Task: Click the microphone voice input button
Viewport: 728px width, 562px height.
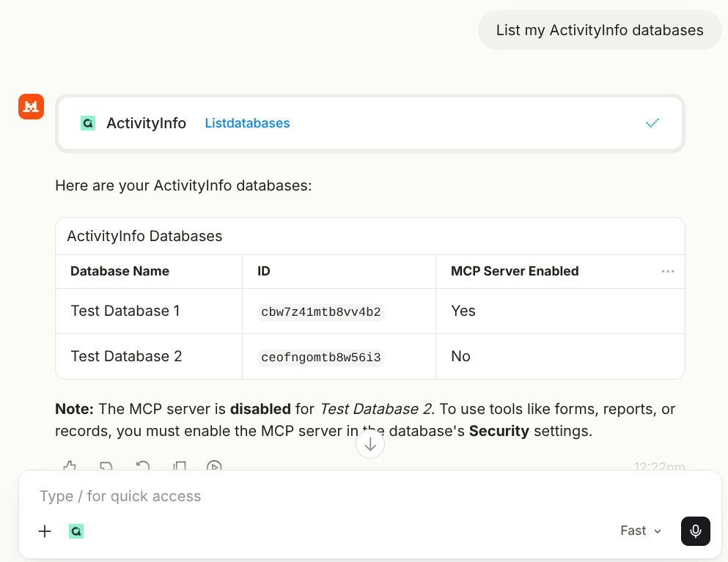Action: pyautogui.click(x=696, y=531)
